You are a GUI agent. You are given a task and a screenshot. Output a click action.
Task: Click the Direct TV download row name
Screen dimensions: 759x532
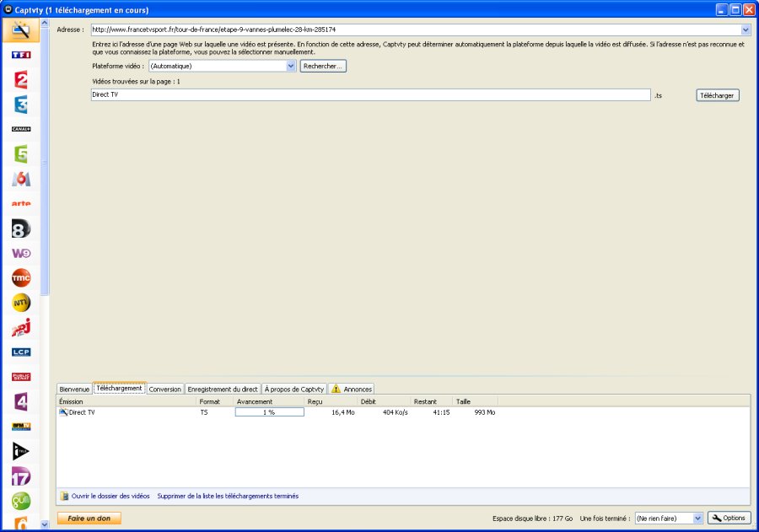[82, 412]
